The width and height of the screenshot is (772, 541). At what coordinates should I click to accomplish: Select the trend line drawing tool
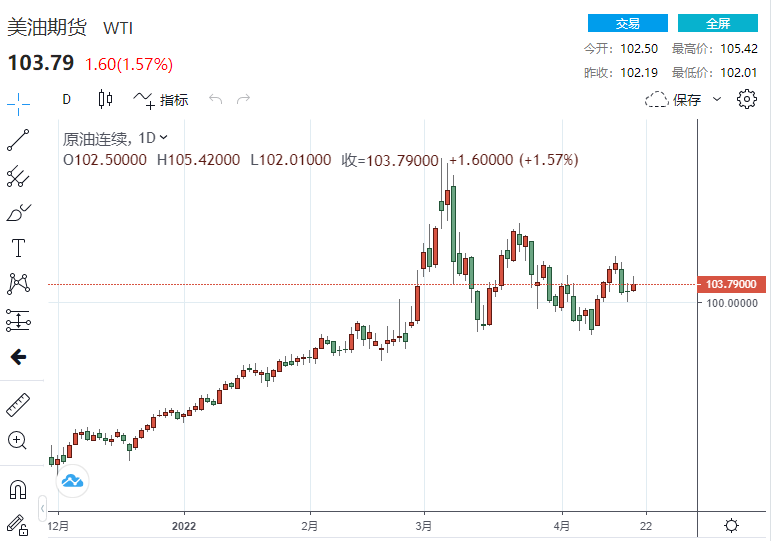pyautogui.click(x=18, y=140)
